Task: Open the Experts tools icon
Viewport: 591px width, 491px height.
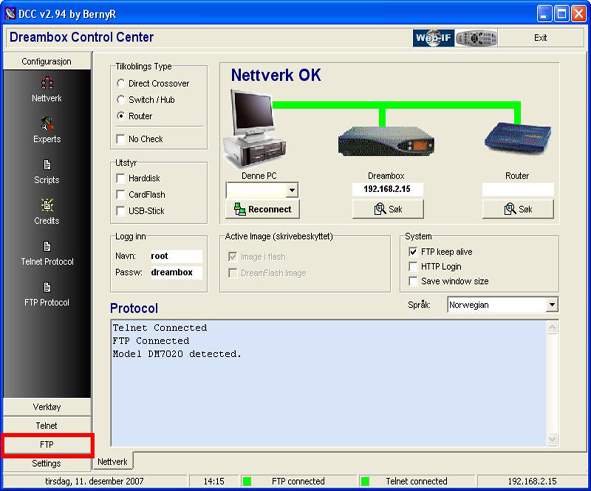Action: click(x=47, y=123)
